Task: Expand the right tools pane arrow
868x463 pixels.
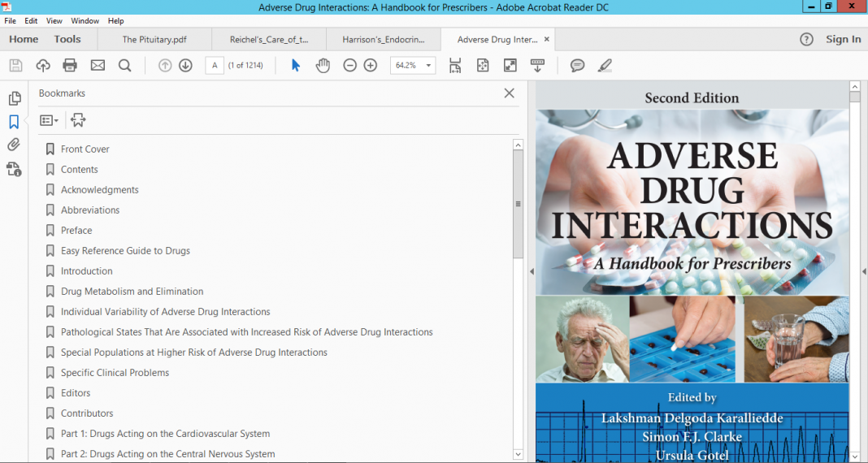Action: click(x=864, y=271)
